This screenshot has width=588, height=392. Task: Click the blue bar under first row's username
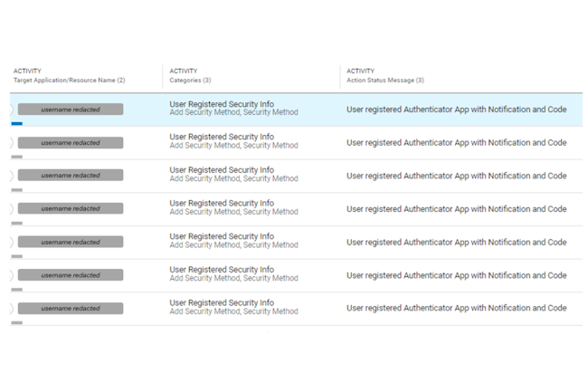[x=16, y=123]
